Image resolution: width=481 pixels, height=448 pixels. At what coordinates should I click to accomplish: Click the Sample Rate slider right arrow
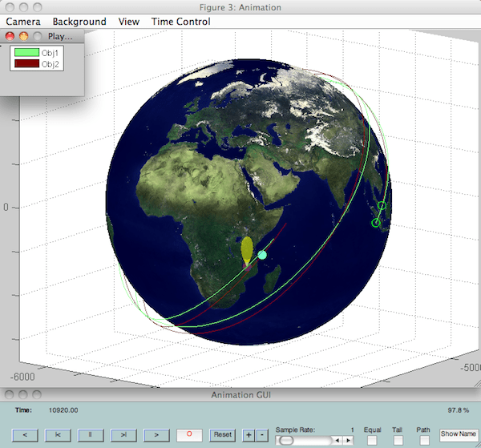click(x=349, y=441)
